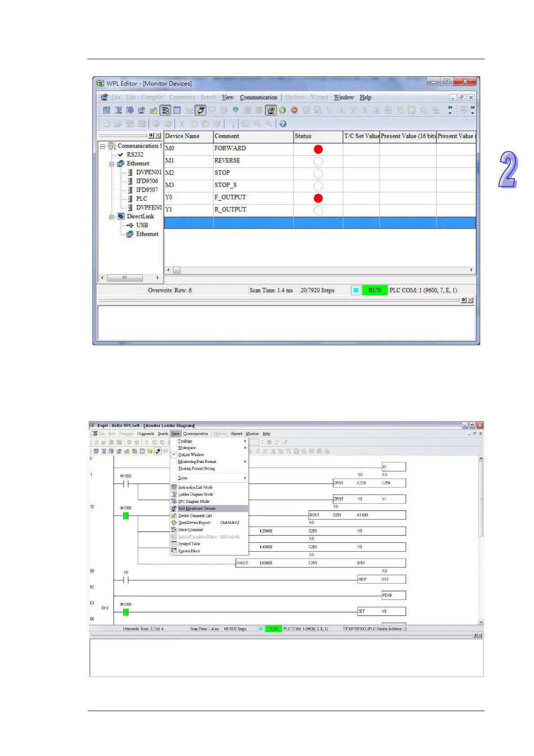This screenshot has height=756, width=534.
Task: Select DVPEN01 in the Ethernet tree
Action: tap(149, 172)
